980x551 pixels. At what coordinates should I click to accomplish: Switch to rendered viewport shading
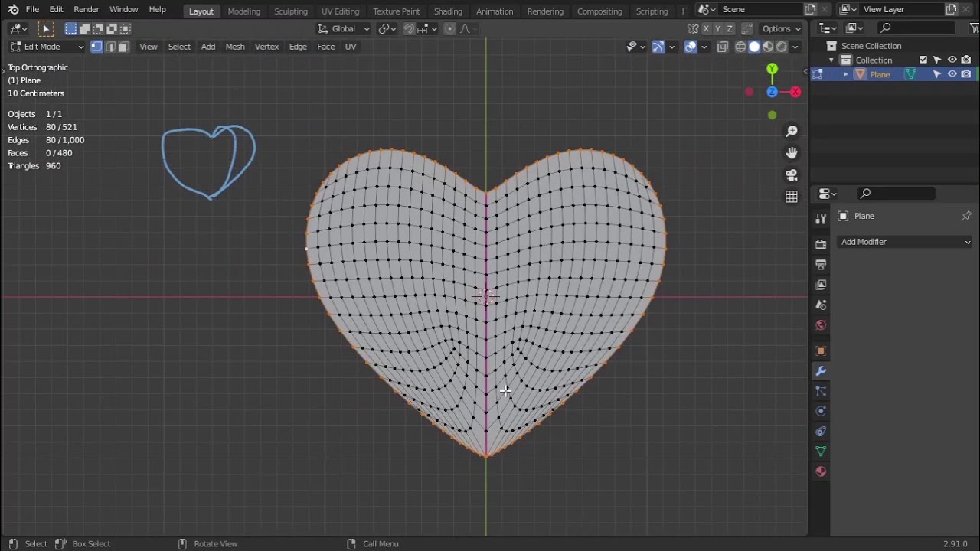click(782, 47)
